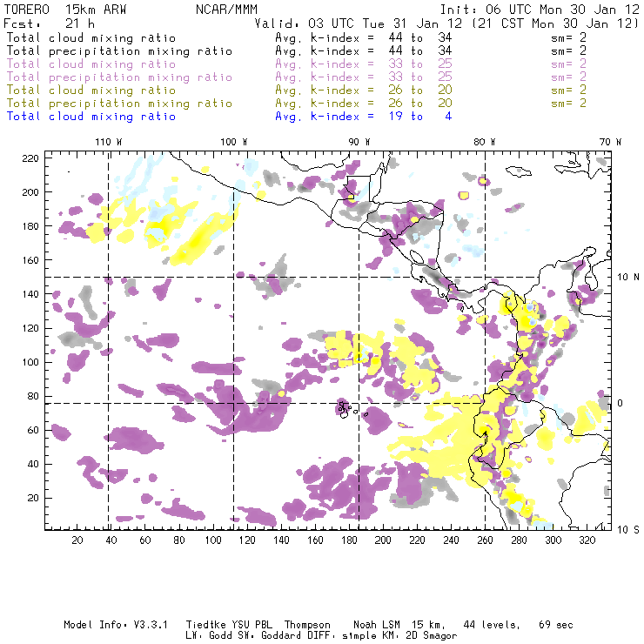Click the "140" tick on the vertical axis

[x=30, y=294]
